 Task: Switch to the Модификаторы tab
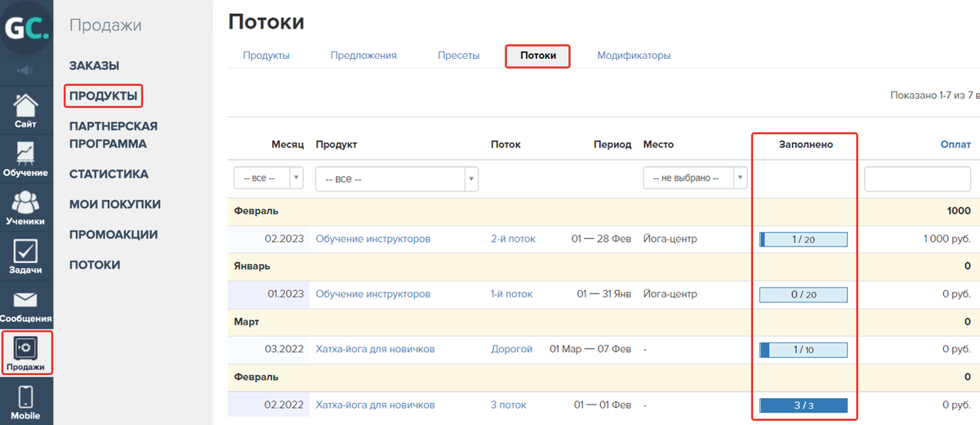pyautogui.click(x=634, y=56)
